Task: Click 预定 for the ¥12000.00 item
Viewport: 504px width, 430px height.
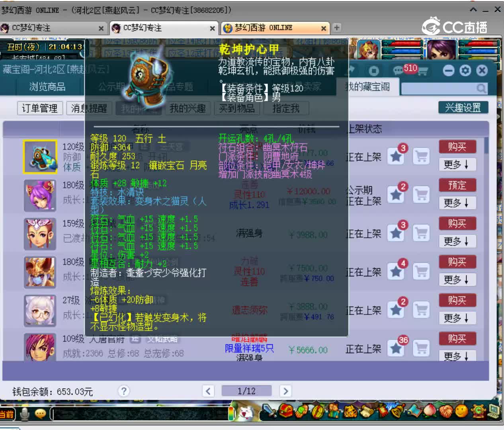Action: pos(457,186)
